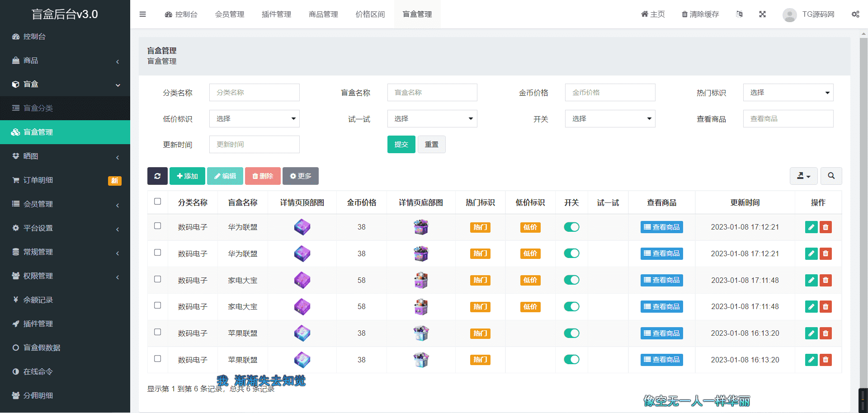Click the refresh table icon button
The width and height of the screenshot is (868, 413).
pos(157,176)
